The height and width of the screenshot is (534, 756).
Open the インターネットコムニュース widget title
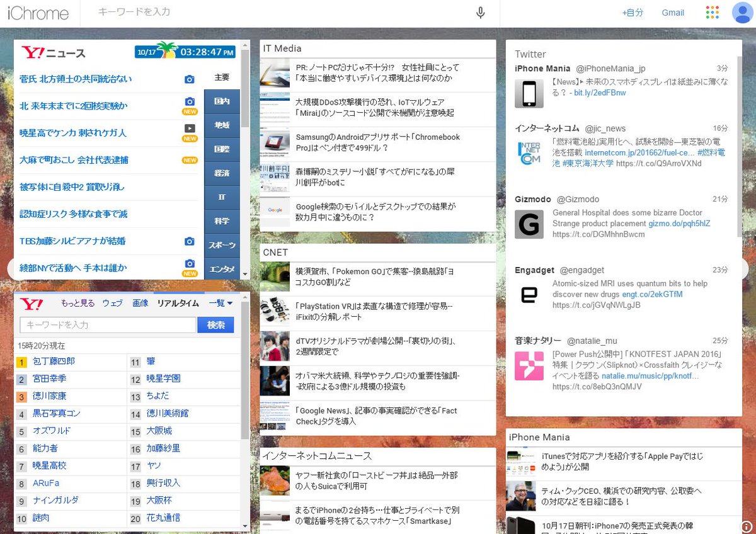(x=317, y=456)
